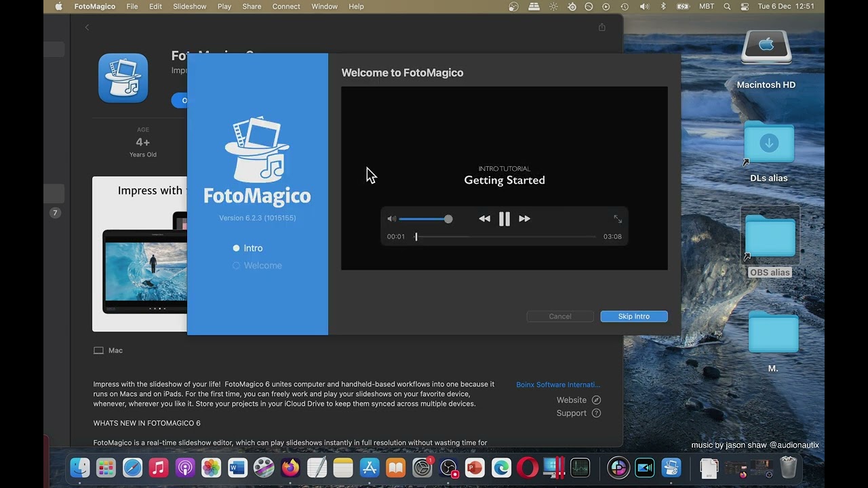Pause the intro tutorial video
868x488 pixels.
click(x=504, y=219)
